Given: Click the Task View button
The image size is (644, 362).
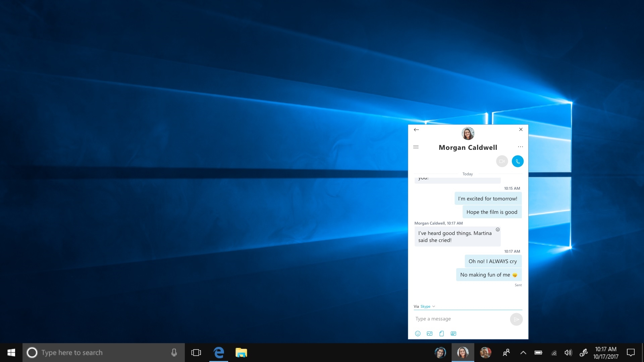Looking at the screenshot, I should pyautogui.click(x=196, y=352).
